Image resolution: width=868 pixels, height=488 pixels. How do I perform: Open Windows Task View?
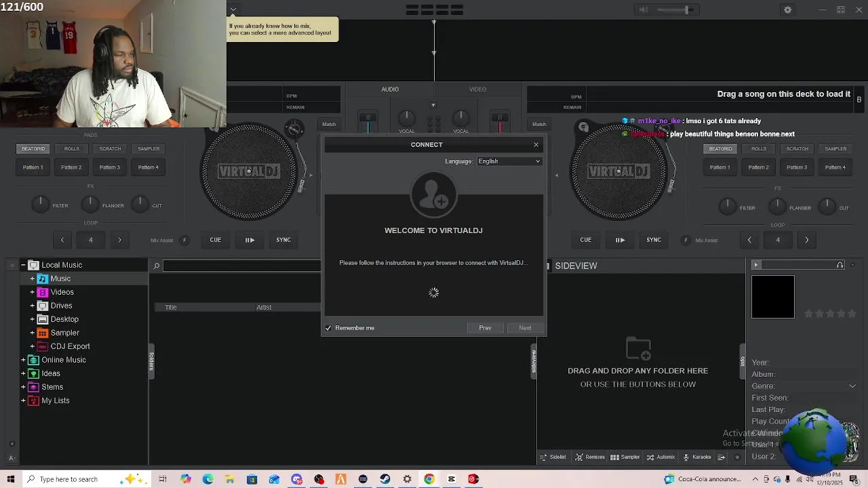[163, 479]
